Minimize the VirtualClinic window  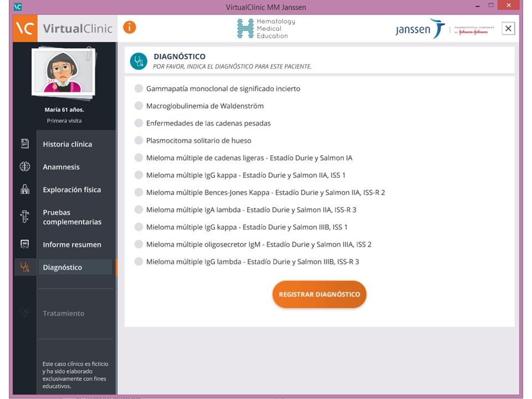point(478,6)
